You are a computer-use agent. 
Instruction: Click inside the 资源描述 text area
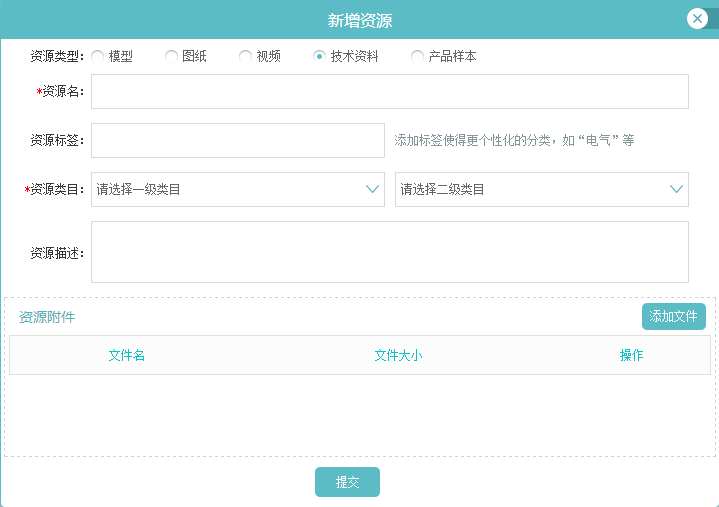pos(390,252)
